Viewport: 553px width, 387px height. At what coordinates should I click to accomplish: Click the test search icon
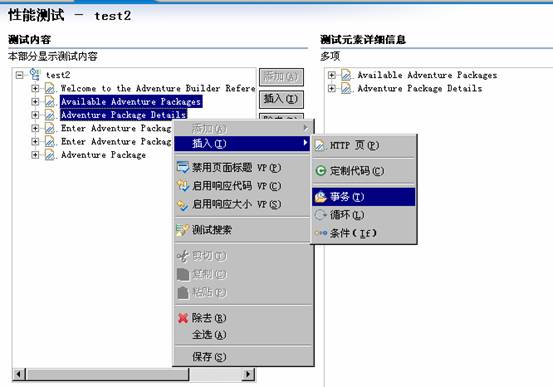(x=183, y=230)
